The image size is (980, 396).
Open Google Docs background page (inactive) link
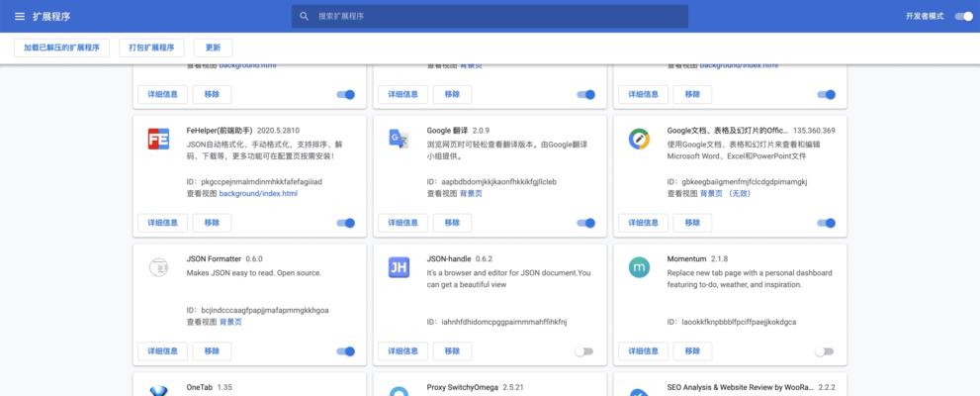coord(725,194)
